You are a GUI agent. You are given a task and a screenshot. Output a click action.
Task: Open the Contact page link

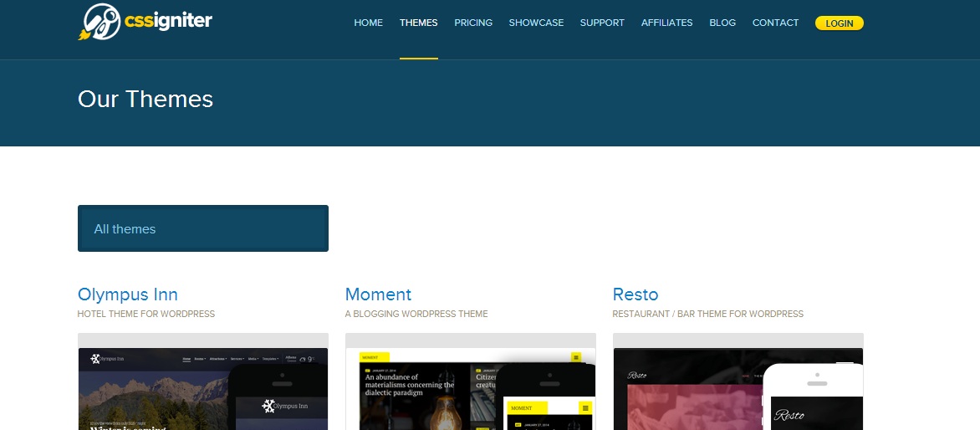[x=776, y=23]
